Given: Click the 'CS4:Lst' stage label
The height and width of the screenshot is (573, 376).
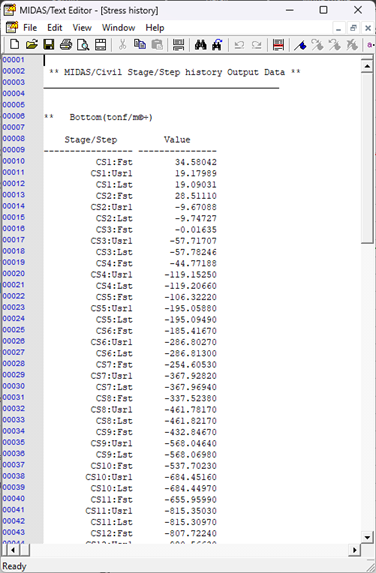Looking at the screenshot, I should (x=114, y=286).
